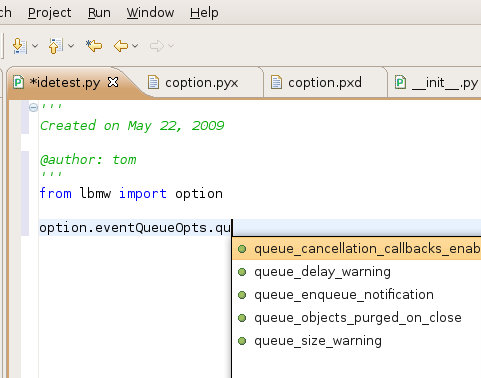Click the Back navigation arrow icon
This screenshot has height=378, width=481.
coord(121,46)
